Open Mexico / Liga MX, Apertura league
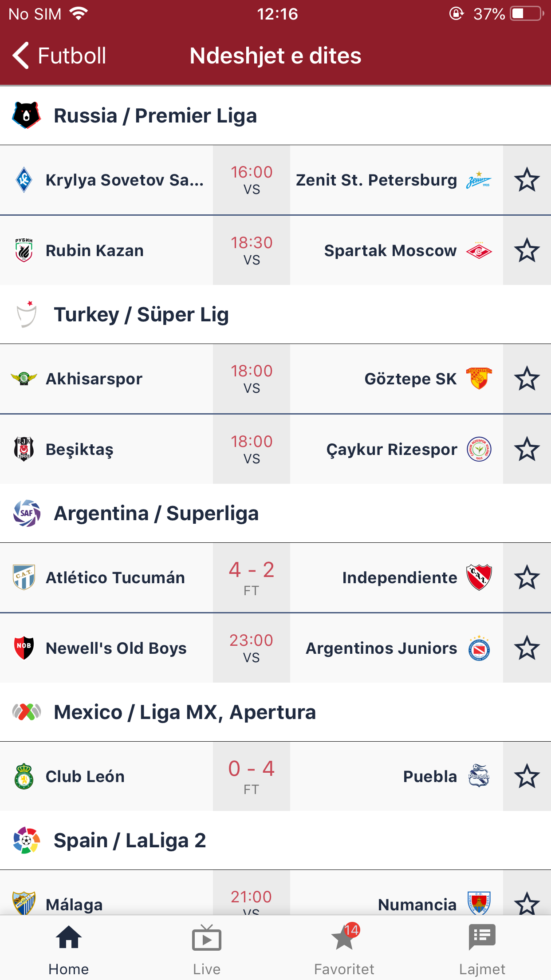 (x=185, y=712)
